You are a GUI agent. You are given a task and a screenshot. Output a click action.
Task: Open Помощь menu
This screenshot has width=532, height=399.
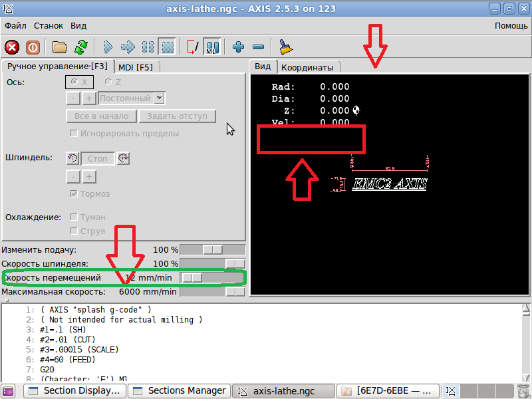point(511,26)
